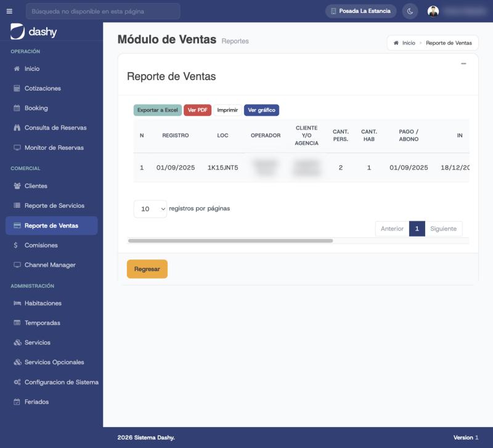Click Exportar a Excel button
The height and width of the screenshot is (448, 493).
[158, 110]
